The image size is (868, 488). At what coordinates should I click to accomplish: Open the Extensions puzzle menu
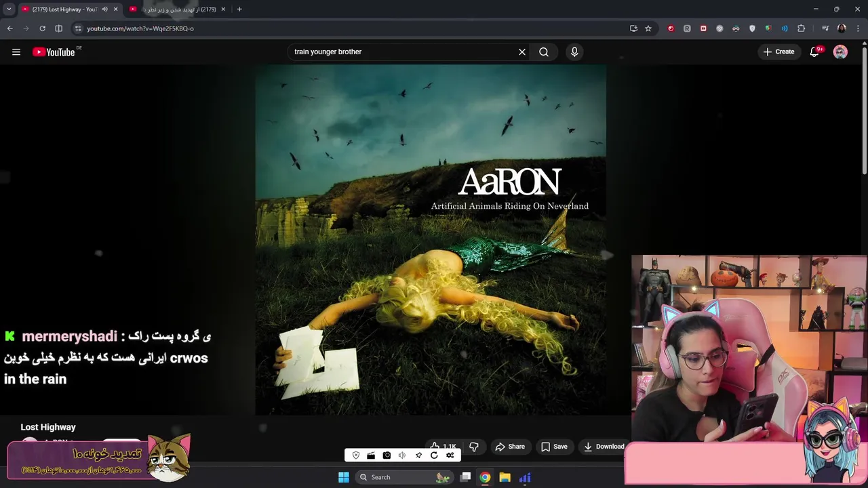pos(801,28)
